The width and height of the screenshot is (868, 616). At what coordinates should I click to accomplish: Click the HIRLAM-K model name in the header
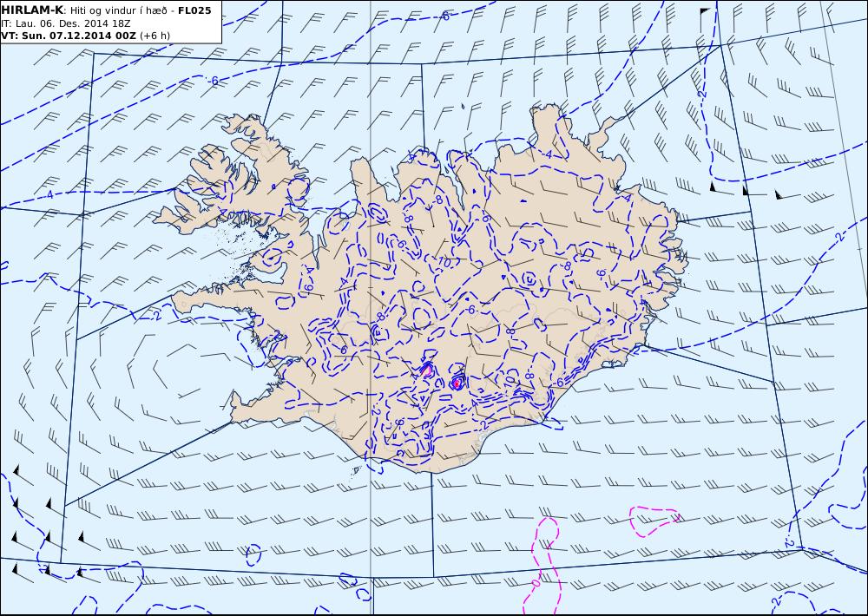(x=32, y=10)
